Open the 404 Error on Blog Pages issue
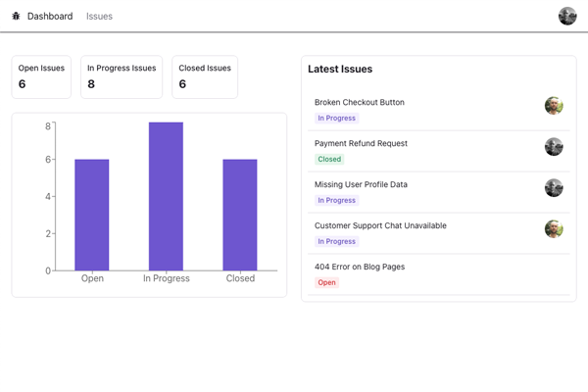588x392 pixels. coord(360,267)
